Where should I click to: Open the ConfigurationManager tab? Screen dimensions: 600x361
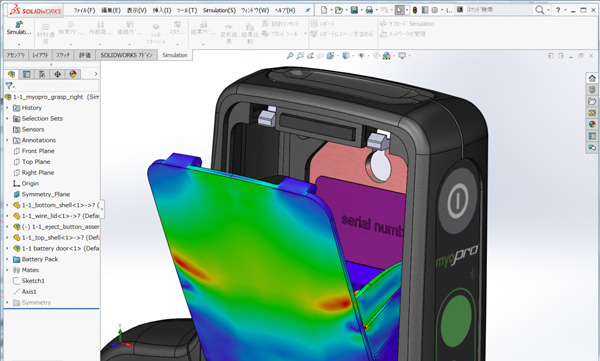[42, 74]
